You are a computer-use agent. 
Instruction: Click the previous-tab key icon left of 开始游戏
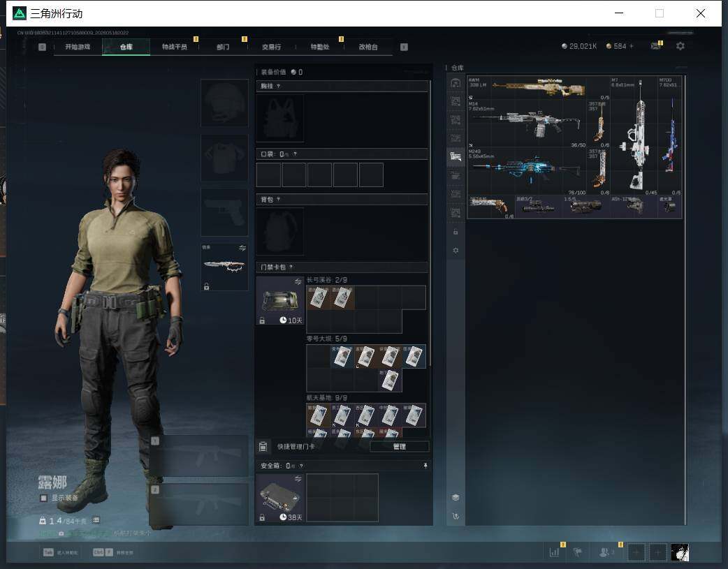click(42, 47)
